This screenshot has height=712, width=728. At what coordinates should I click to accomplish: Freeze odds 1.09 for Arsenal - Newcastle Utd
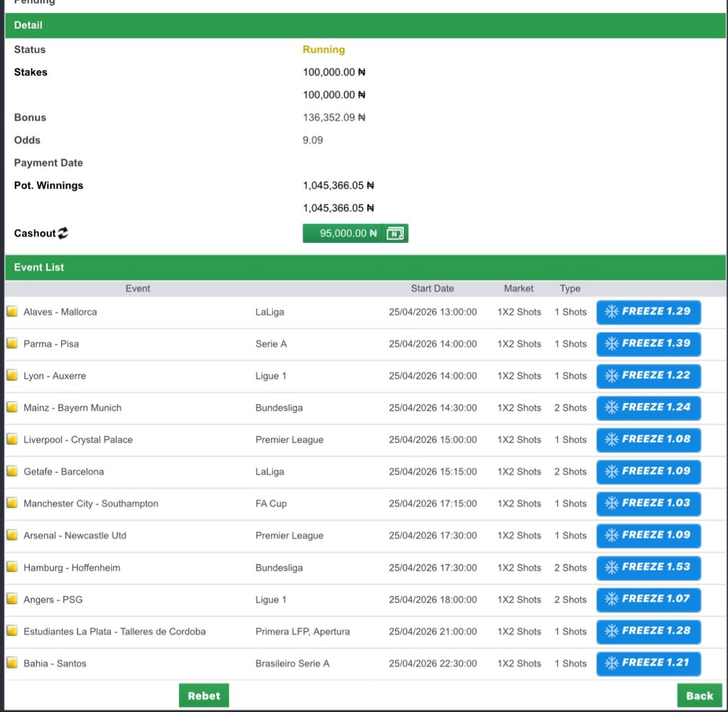click(x=648, y=536)
